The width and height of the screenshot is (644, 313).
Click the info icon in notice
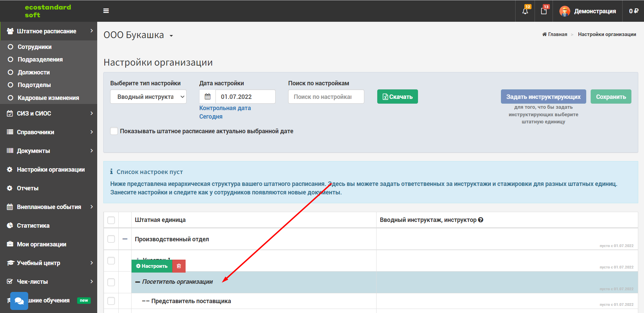(111, 172)
